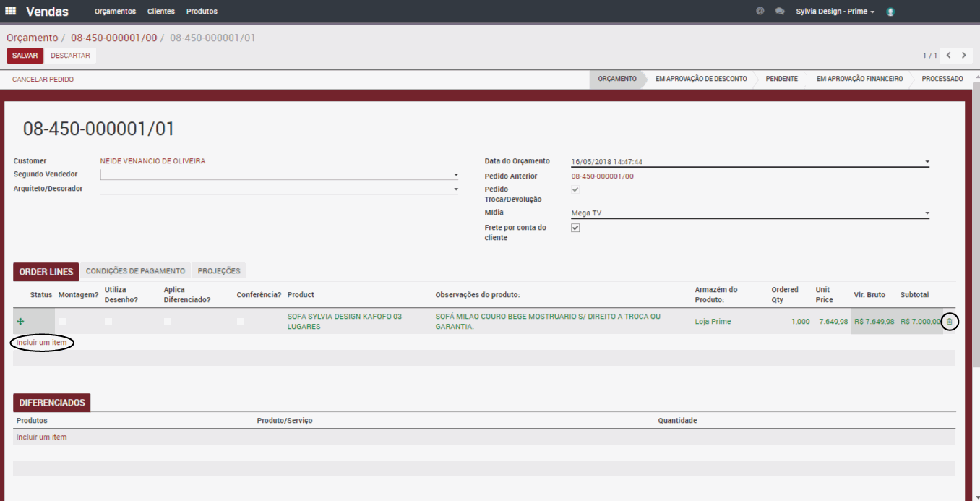
Task: Open the apps grid menu icon
Action: coord(11,12)
